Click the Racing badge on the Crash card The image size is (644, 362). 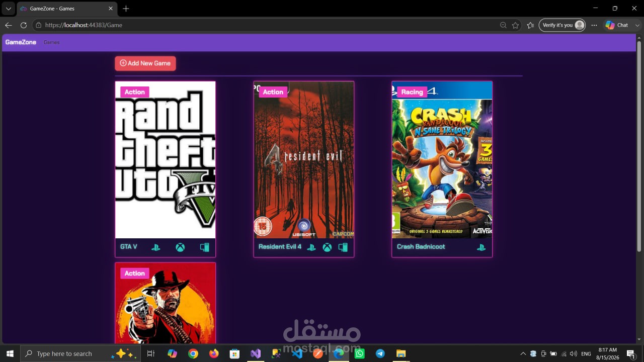point(412,92)
